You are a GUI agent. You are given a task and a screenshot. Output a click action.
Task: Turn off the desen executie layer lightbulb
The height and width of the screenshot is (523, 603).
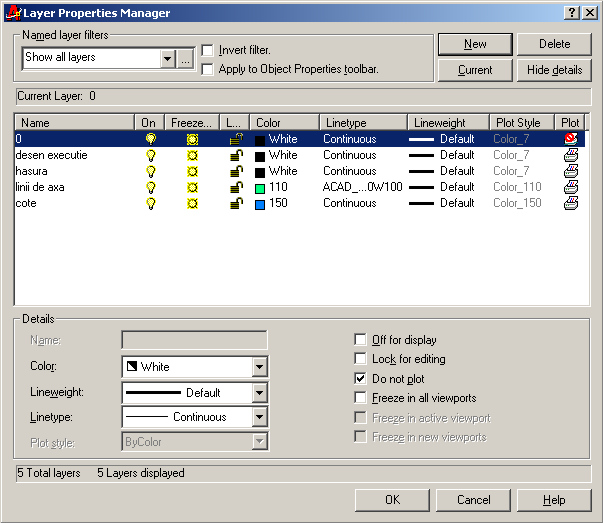point(151,155)
